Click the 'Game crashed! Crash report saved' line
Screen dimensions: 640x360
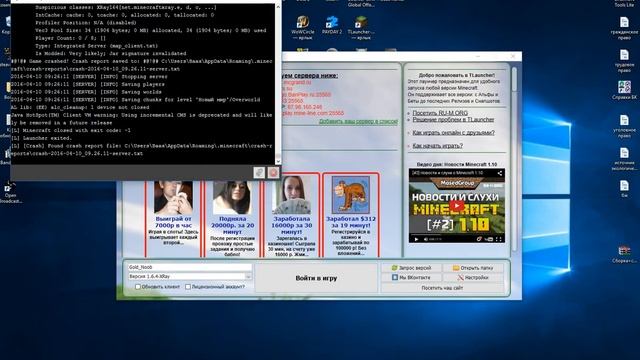point(141,65)
